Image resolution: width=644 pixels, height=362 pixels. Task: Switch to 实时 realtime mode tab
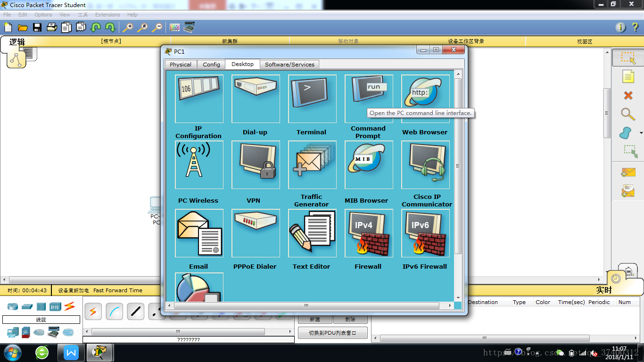point(603,290)
